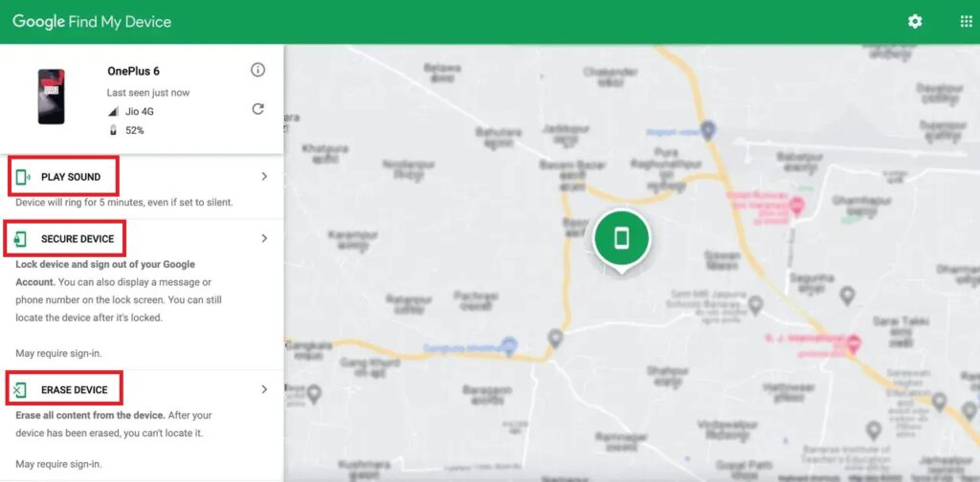The height and width of the screenshot is (482, 980).
Task: Click the Erase Device icon
Action: [x=19, y=390]
